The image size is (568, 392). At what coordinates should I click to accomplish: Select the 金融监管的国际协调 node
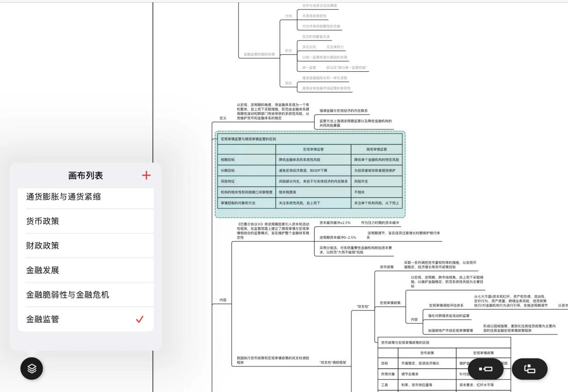point(259,55)
